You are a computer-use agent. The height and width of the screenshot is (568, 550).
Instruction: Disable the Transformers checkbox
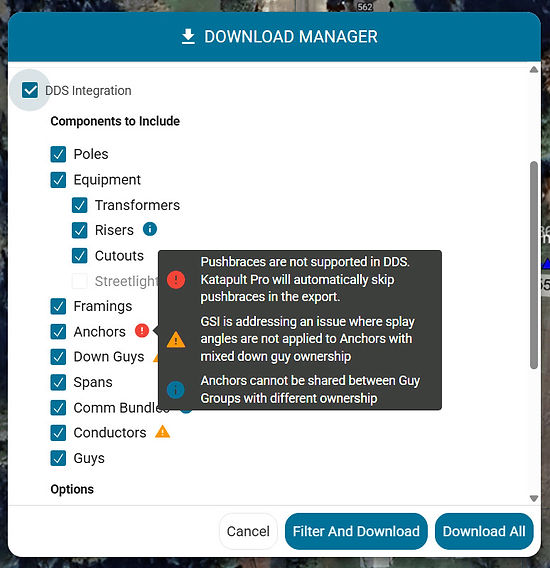tap(79, 205)
